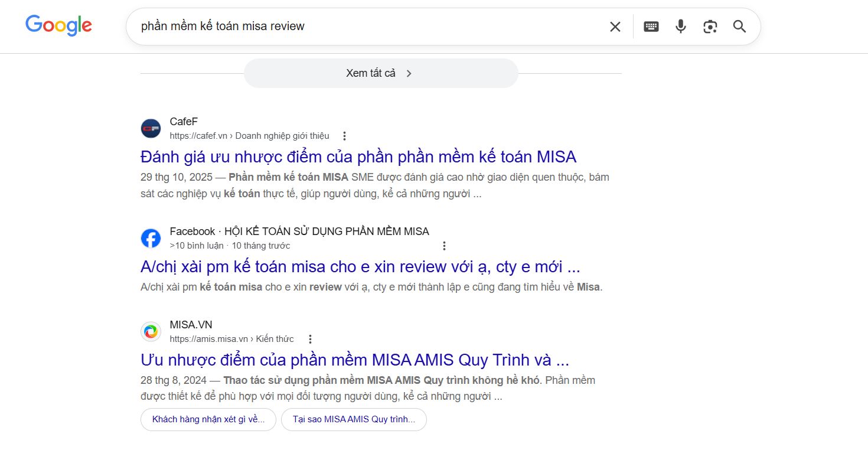Click 'Facebook · HỘI KẾ TOÁN SỬ DỤNG PHẦN MỀM MISA'
Screen dimensions: 868x450
[299, 231]
